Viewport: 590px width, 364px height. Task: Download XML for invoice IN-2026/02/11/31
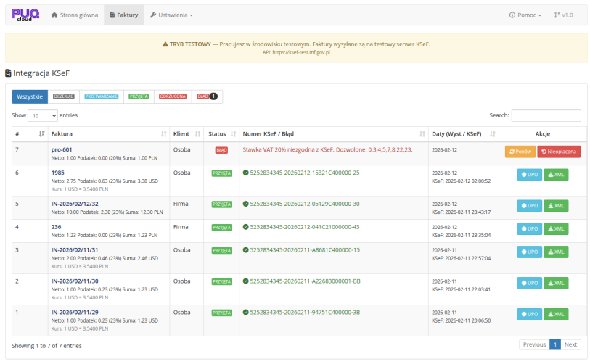pos(556,252)
